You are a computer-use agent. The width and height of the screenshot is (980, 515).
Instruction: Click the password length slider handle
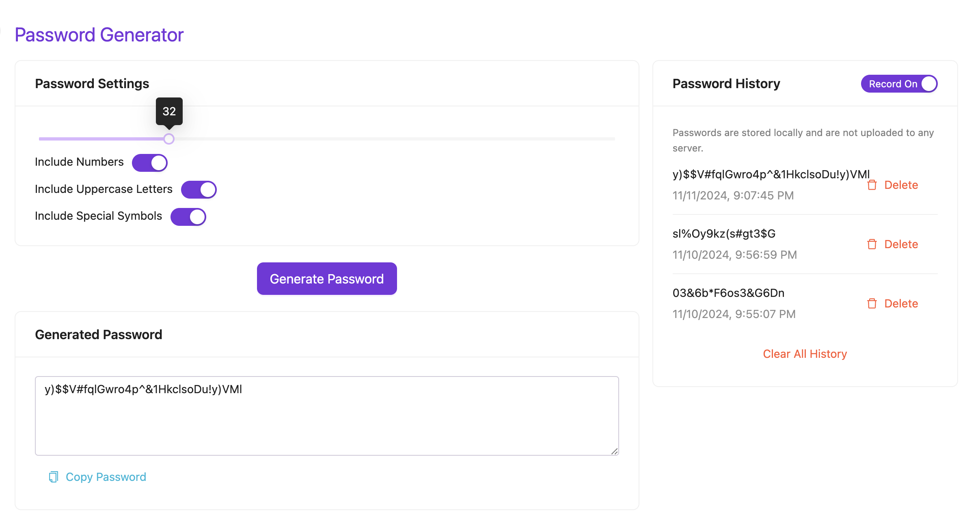click(169, 139)
